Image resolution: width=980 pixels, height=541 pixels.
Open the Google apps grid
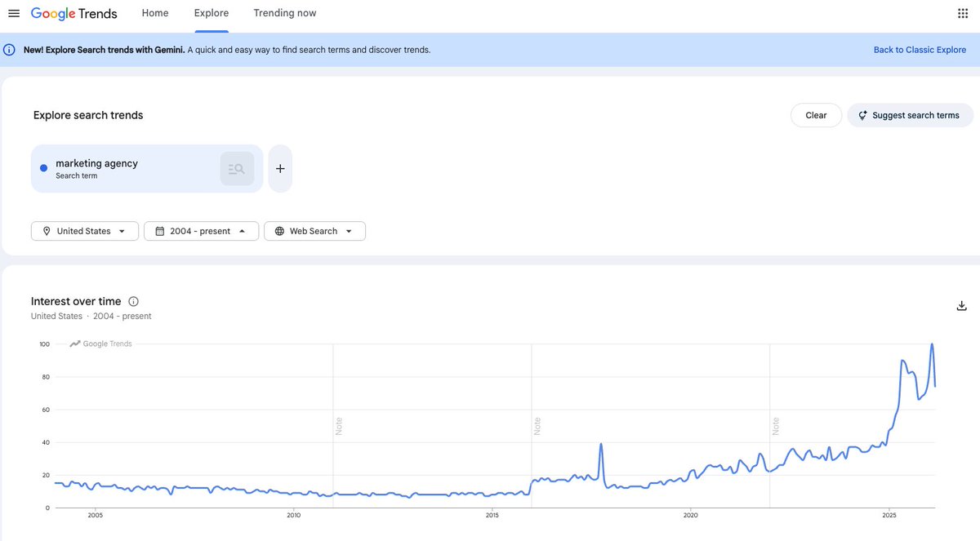click(962, 13)
